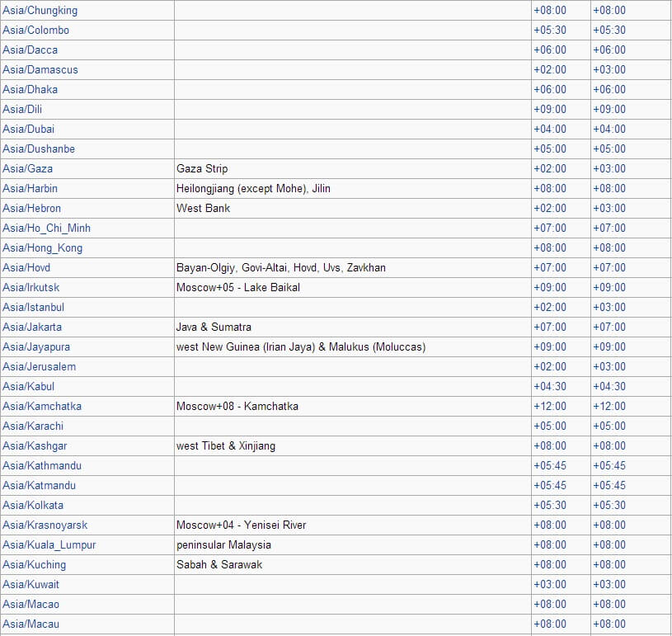Viewport: 672px width, 636px height.
Task: Click +04:30 standard offset for Kabul
Action: (x=550, y=386)
